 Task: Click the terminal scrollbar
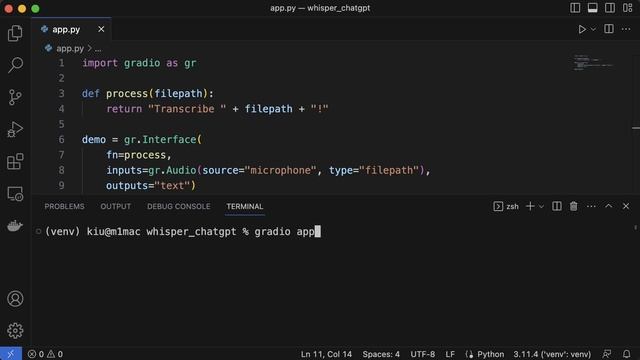[636, 227]
